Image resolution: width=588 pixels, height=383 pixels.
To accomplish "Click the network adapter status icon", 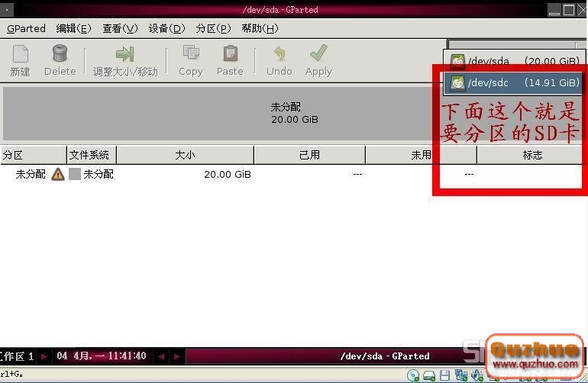I will point(461,375).
